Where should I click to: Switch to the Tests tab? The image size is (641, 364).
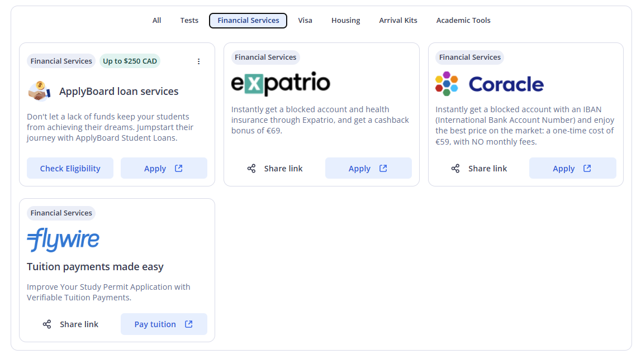(189, 21)
